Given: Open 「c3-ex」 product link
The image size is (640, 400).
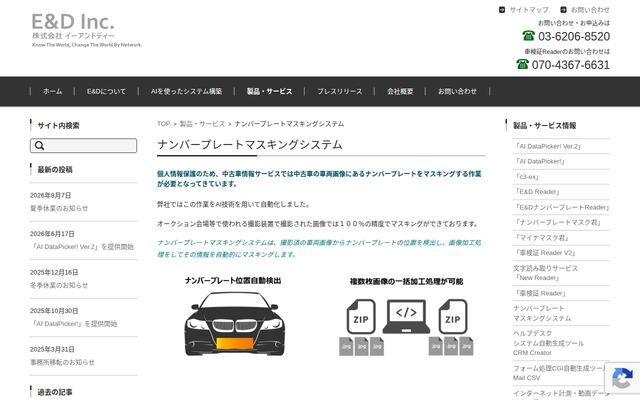Looking at the screenshot, I should click(x=526, y=177).
